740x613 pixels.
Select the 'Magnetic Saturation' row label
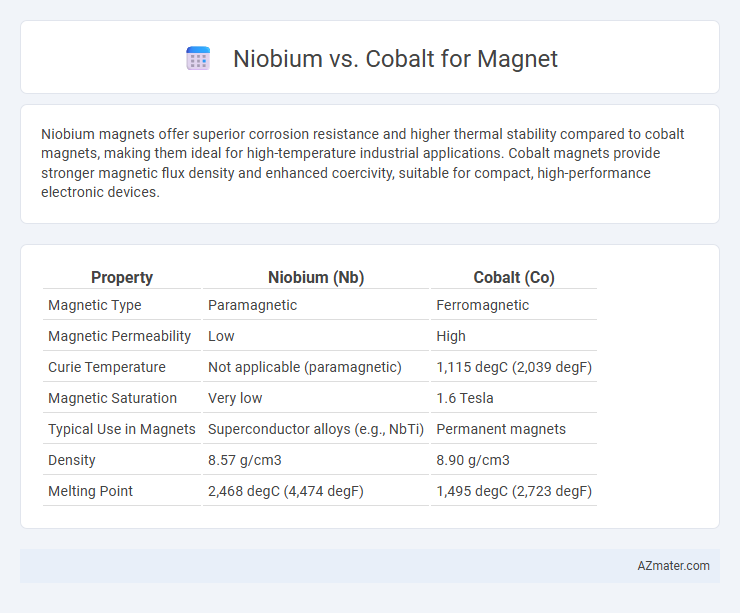112,398
